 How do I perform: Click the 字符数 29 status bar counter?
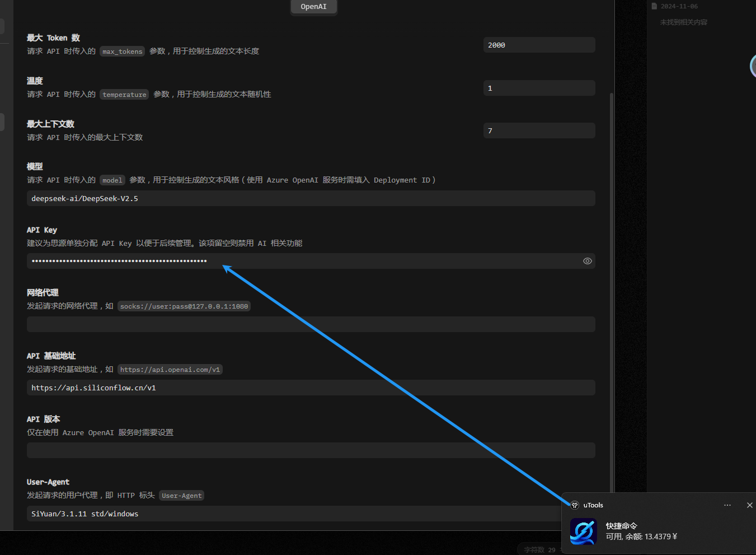point(539,550)
